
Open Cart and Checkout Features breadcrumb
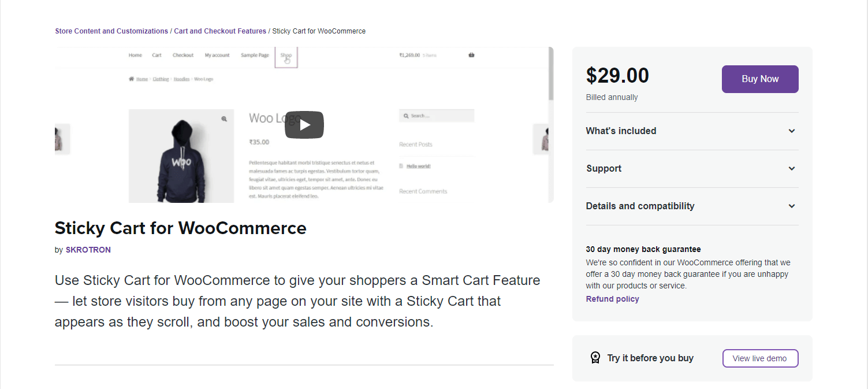click(x=220, y=31)
